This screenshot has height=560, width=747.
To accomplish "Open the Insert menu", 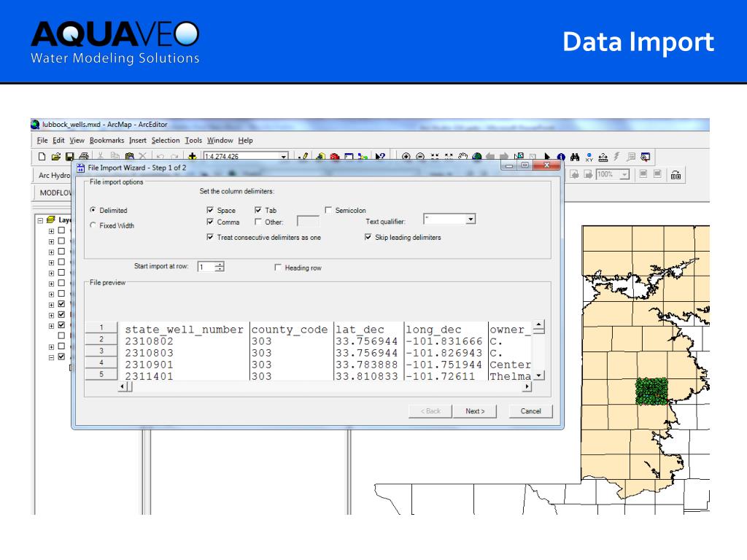I will pos(138,141).
